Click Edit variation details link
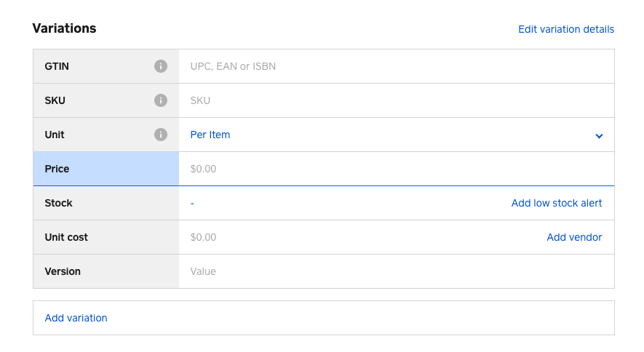Screen dimensions: 644x352 (x=565, y=29)
